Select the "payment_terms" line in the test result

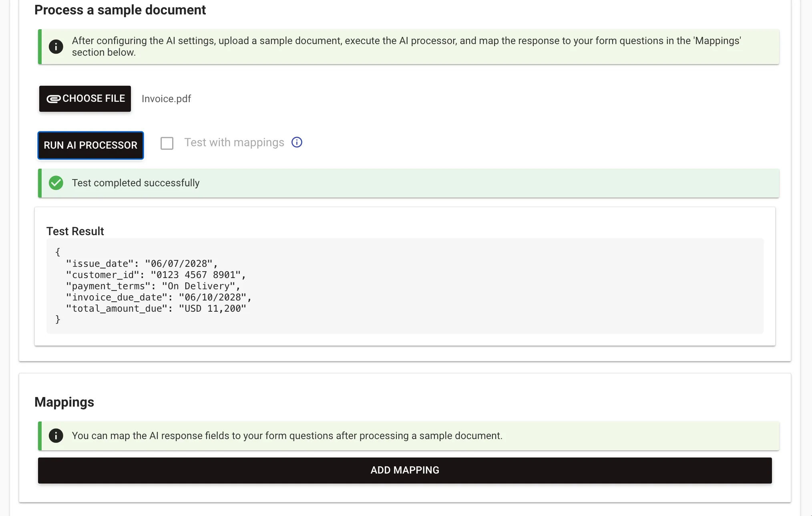153,286
